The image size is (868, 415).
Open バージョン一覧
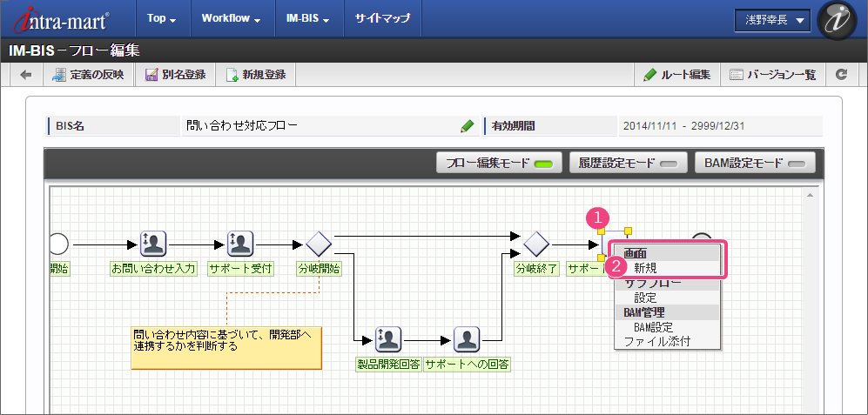(773, 75)
